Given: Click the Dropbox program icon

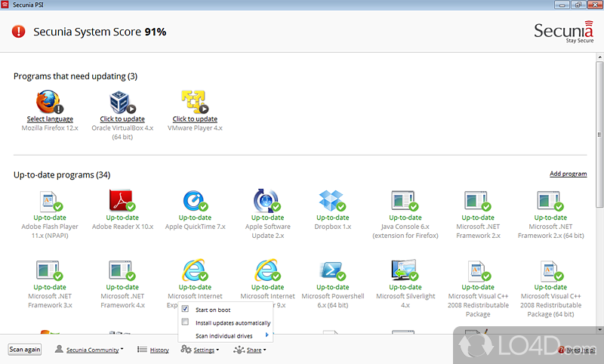Looking at the screenshot, I should click(331, 200).
